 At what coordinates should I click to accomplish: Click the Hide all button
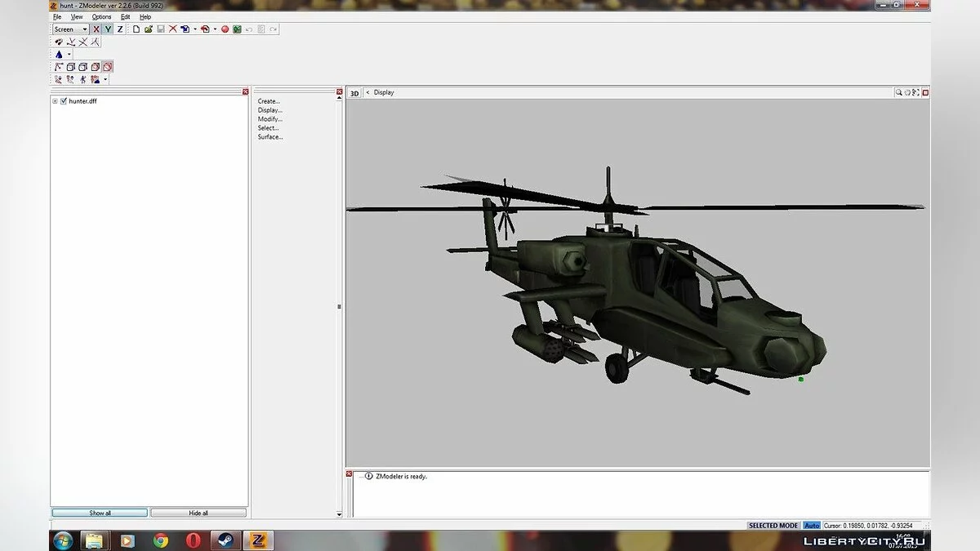point(198,513)
